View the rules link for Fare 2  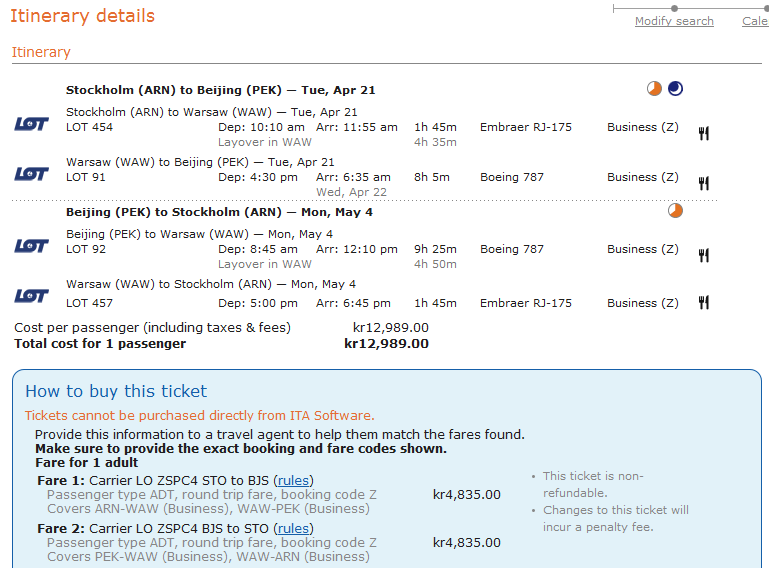click(293, 528)
